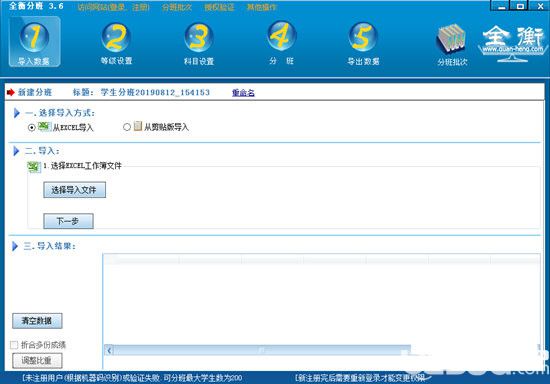
Task: Collapse the 一.选择导入方式 section arrow
Action: coord(16,113)
